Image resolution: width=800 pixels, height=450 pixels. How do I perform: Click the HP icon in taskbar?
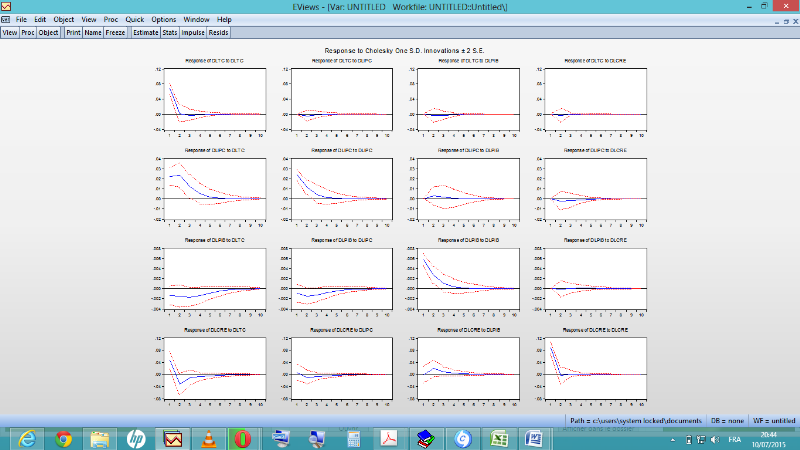coord(137,438)
